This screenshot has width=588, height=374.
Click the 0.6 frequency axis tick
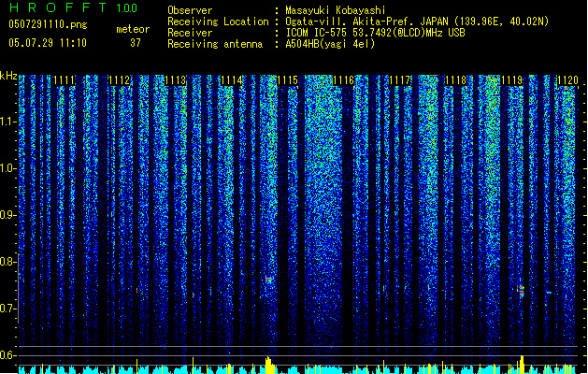[x=7, y=355]
